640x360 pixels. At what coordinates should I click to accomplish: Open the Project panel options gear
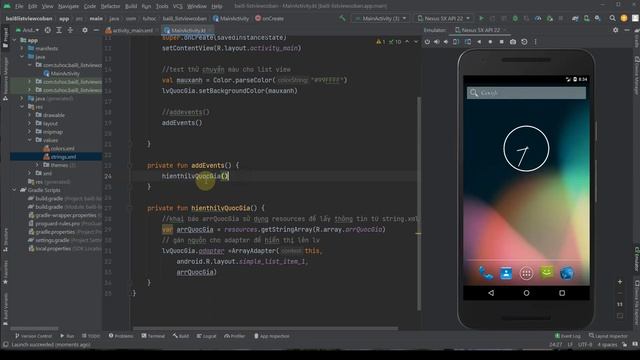point(84,30)
